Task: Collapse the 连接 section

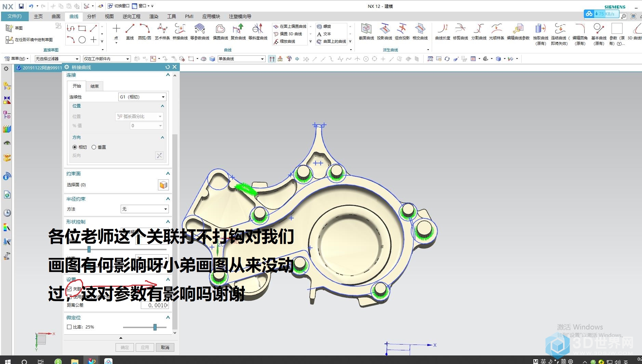Action: (168, 75)
